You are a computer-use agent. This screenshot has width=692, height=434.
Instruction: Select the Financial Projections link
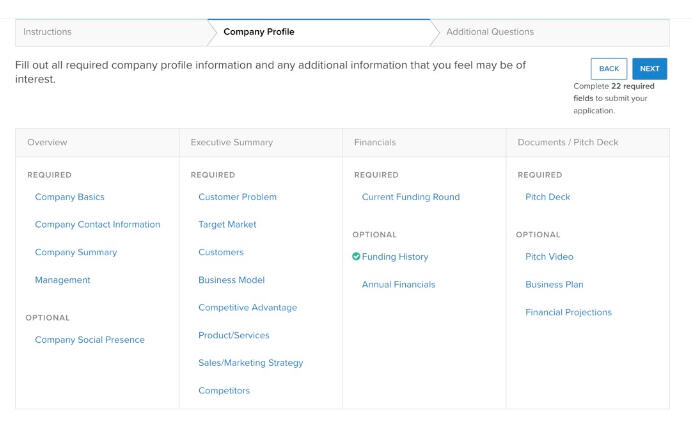[x=568, y=313]
